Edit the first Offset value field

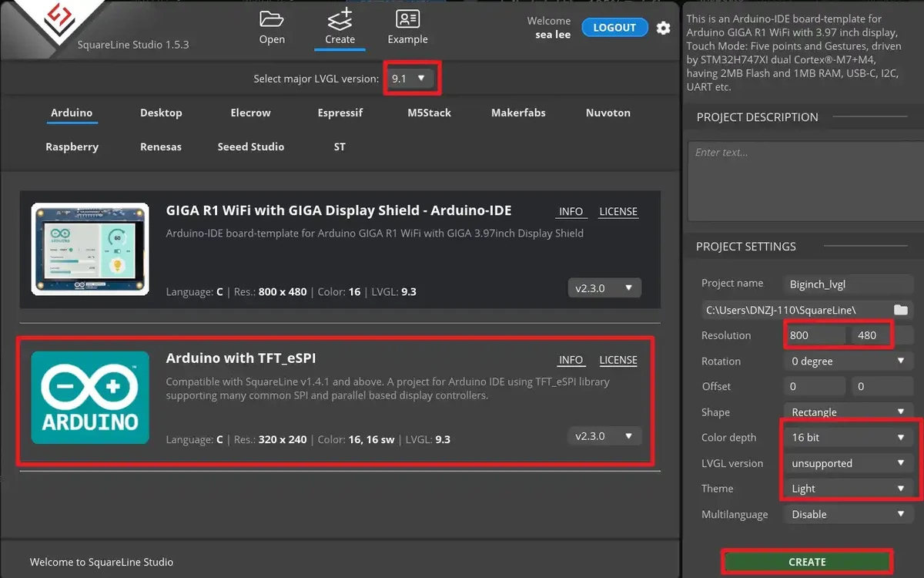click(x=814, y=386)
